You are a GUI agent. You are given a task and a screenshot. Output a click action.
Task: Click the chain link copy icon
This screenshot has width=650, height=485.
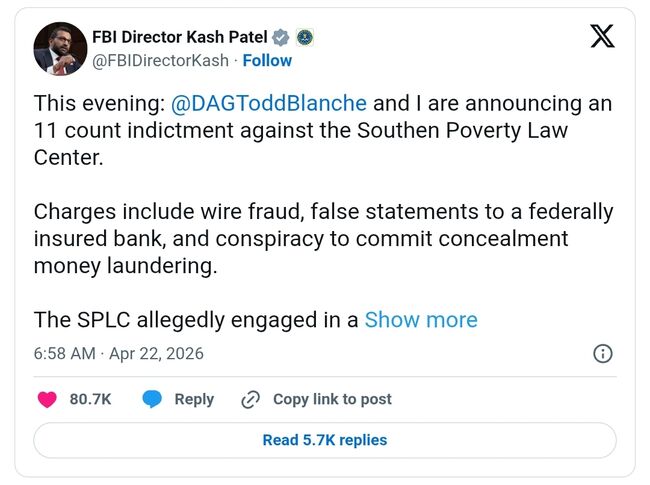tap(251, 399)
